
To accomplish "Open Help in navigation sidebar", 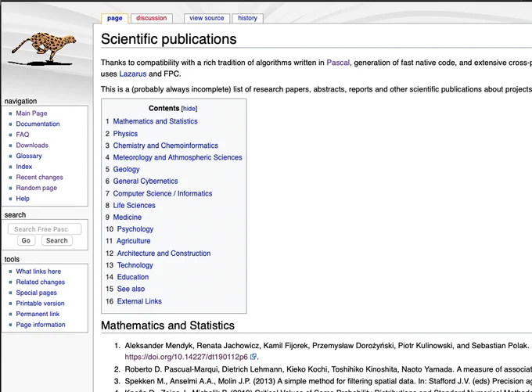I will point(23,199).
